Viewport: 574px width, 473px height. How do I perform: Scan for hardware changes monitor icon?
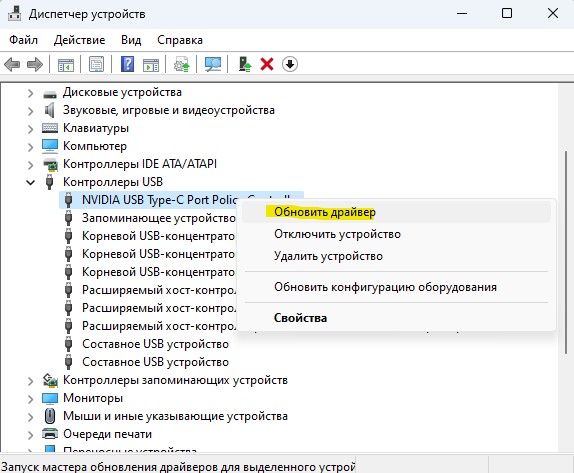point(213,64)
